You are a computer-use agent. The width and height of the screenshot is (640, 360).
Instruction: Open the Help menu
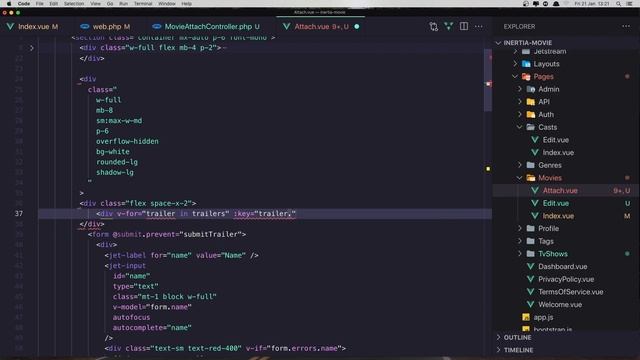[186, 4]
